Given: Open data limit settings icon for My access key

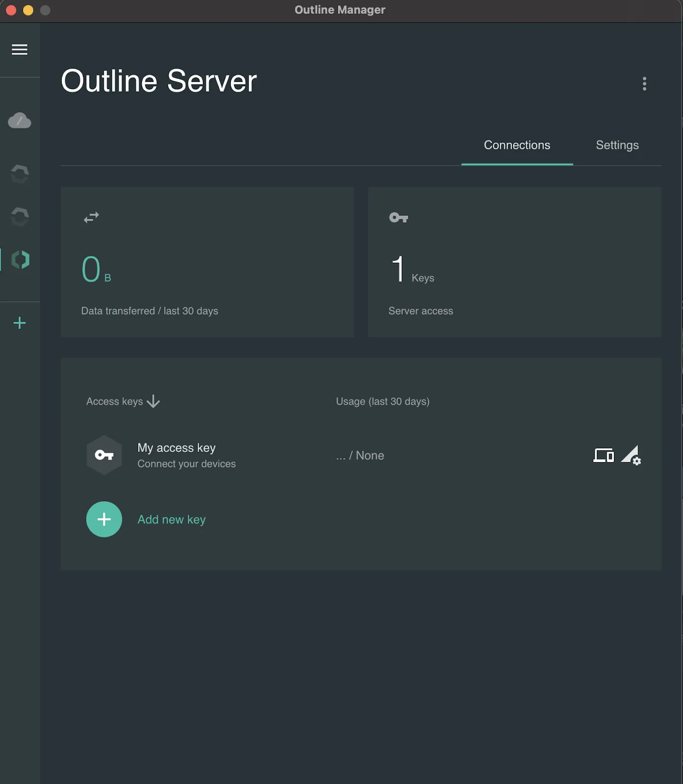Looking at the screenshot, I should [631, 455].
